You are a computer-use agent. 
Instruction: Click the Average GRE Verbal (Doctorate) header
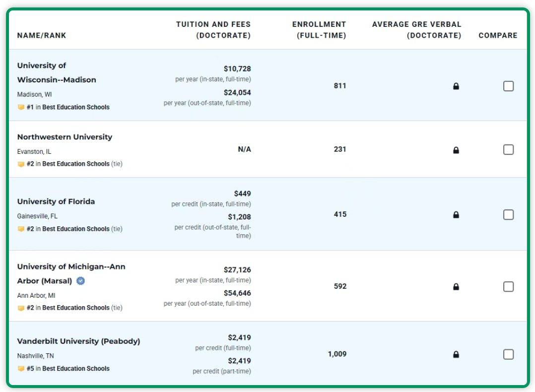pos(416,30)
